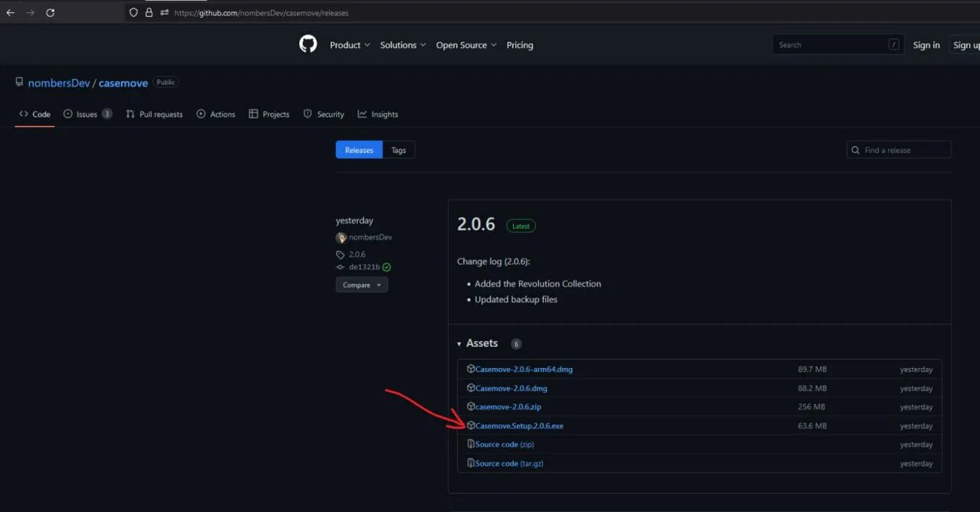Screen dimensions: 980x512
Task: Open the 2.0.6 tag link
Action: [357, 254]
